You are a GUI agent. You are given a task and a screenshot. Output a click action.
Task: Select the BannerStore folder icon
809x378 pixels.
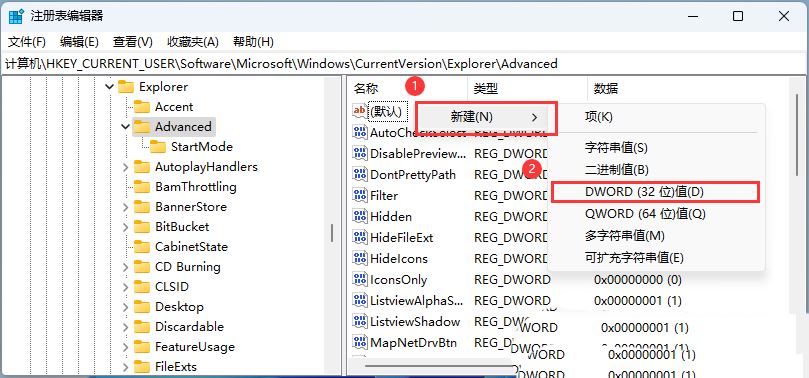point(141,207)
